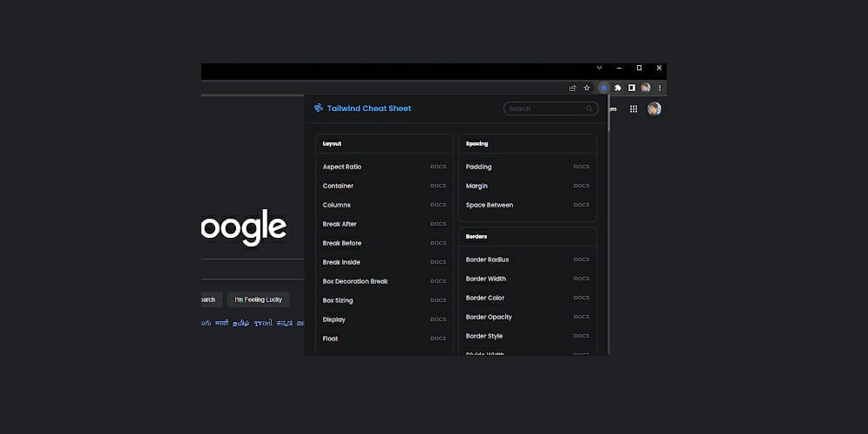Viewport: 868px width, 434px height.
Task: Open DOCS link for Container
Action: [x=437, y=186]
